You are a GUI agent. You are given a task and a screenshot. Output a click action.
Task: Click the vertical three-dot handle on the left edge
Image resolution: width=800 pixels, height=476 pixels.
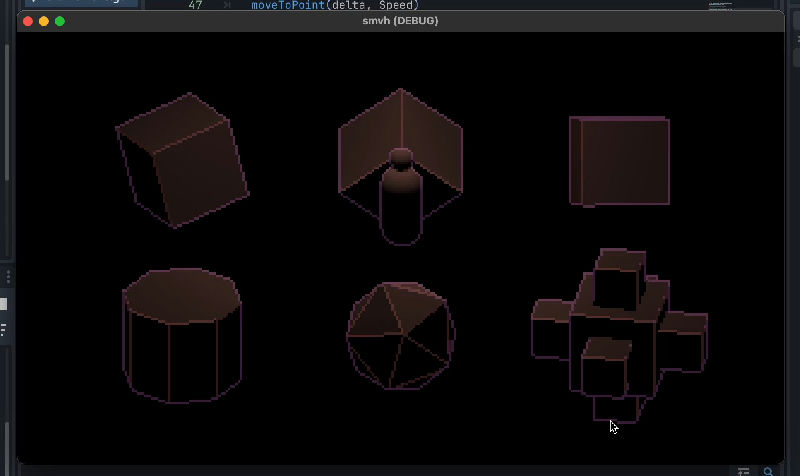pos(9,276)
